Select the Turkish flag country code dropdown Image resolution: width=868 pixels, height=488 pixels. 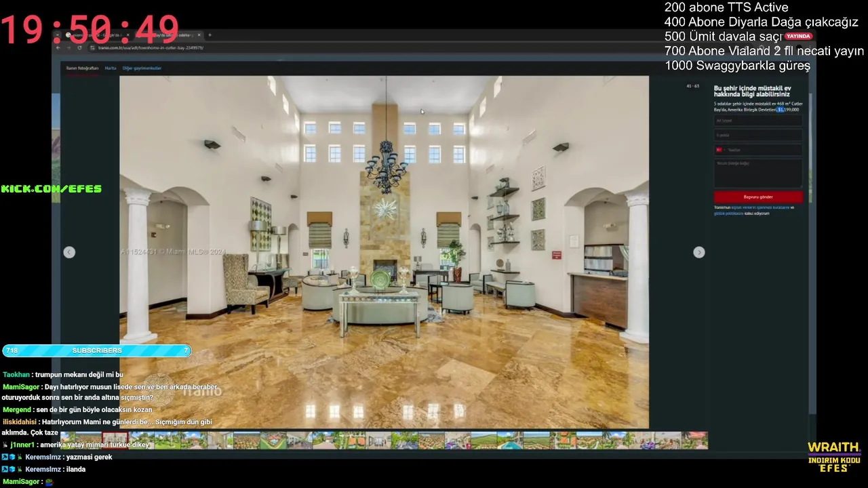click(719, 150)
